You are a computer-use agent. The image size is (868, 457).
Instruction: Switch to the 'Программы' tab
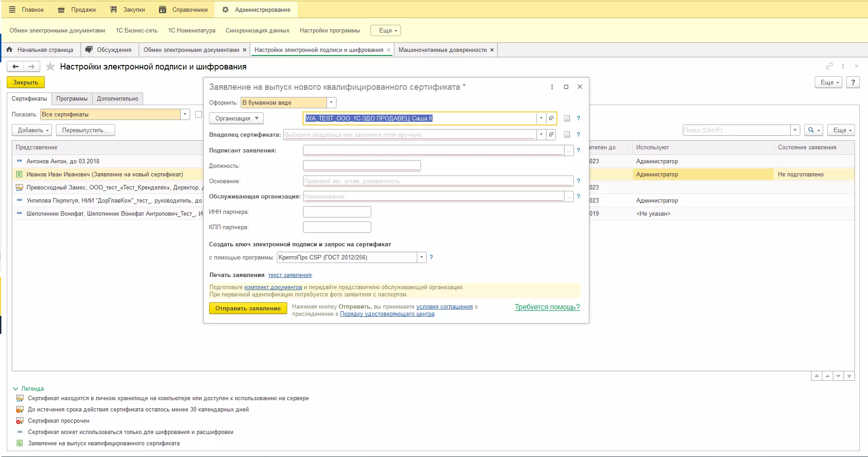(x=72, y=98)
